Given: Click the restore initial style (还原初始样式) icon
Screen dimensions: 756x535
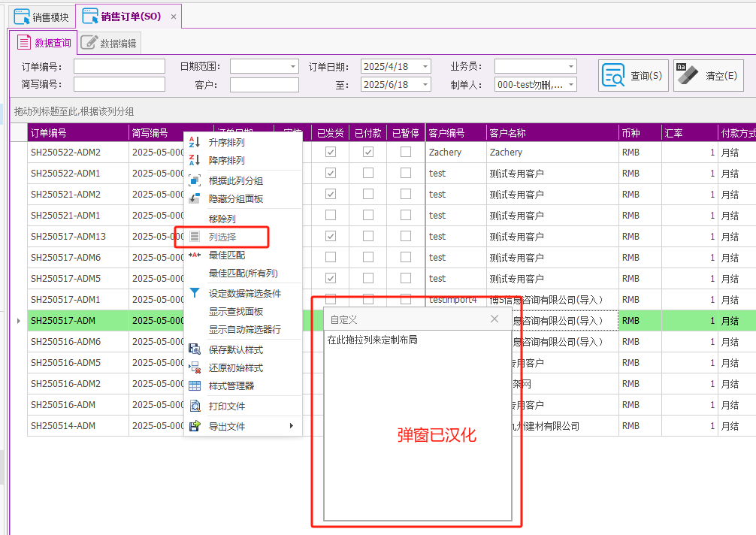Looking at the screenshot, I should coord(195,368).
